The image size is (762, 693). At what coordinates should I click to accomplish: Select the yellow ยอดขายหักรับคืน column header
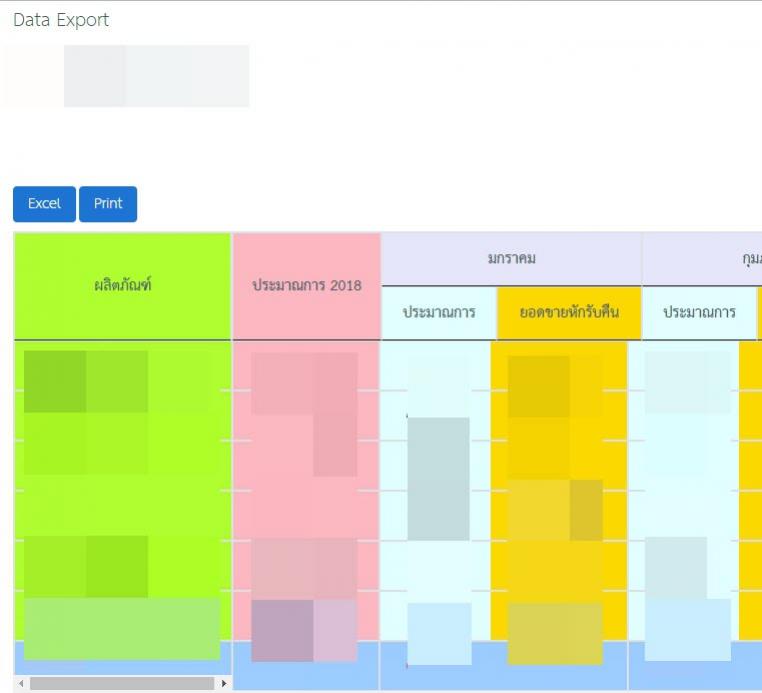point(568,312)
